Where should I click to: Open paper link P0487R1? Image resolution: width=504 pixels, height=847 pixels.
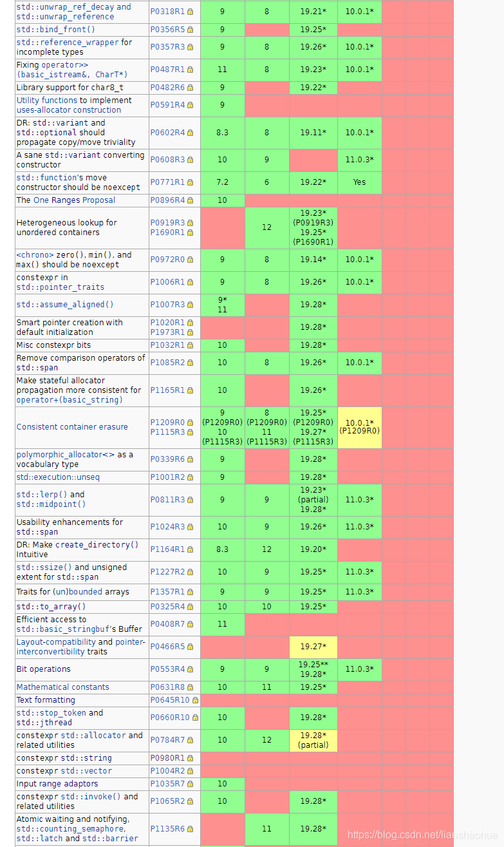pos(167,70)
